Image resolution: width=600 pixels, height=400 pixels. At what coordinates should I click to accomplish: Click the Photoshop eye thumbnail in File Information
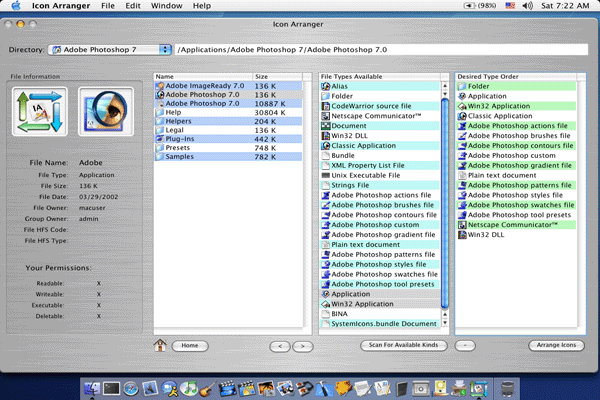click(x=106, y=111)
